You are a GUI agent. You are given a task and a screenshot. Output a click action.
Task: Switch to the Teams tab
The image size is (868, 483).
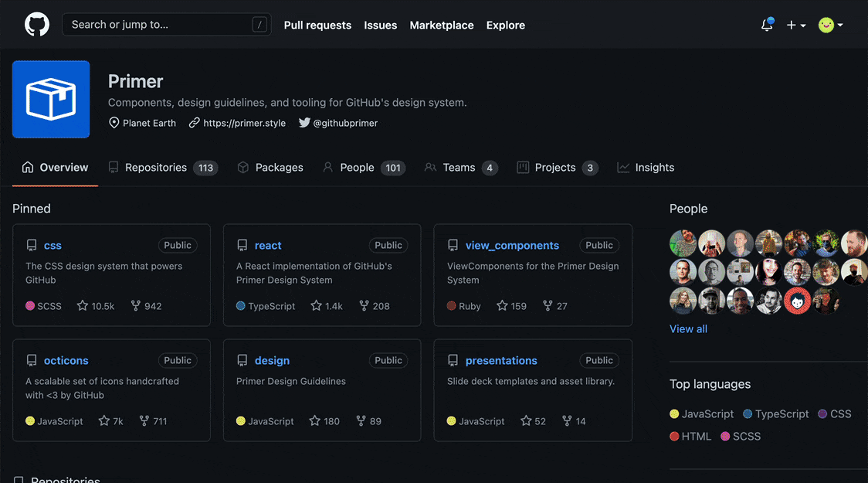pos(461,167)
